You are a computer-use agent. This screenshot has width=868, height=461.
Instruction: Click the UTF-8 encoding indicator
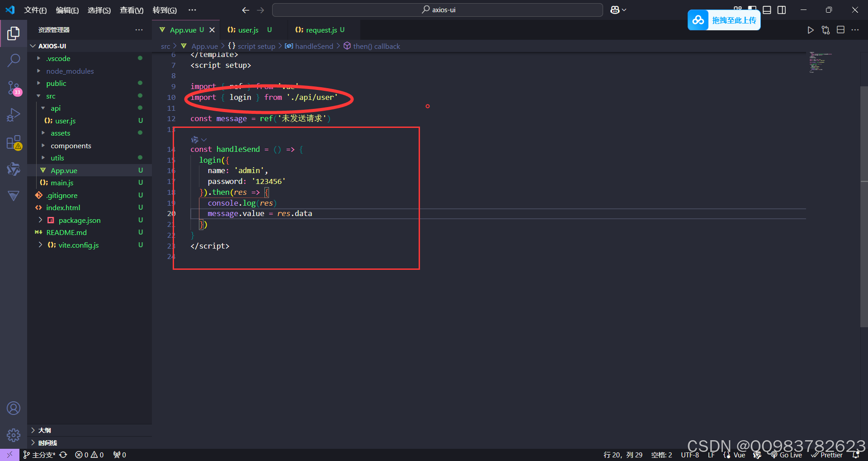click(x=690, y=455)
